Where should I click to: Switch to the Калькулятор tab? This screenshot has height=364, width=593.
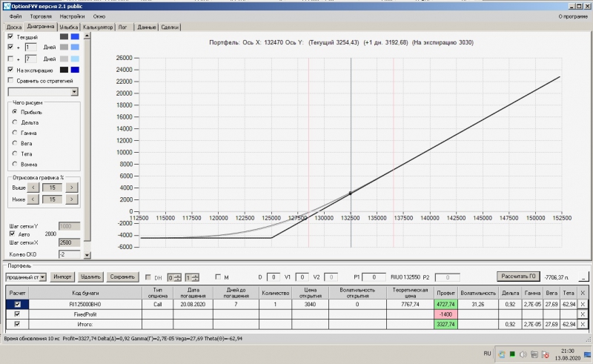coord(98,27)
